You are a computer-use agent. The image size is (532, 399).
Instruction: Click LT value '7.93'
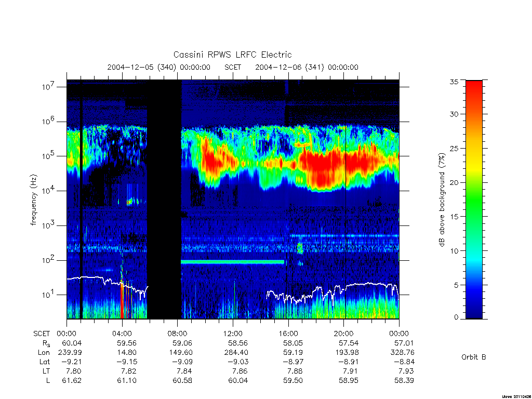pos(406,371)
